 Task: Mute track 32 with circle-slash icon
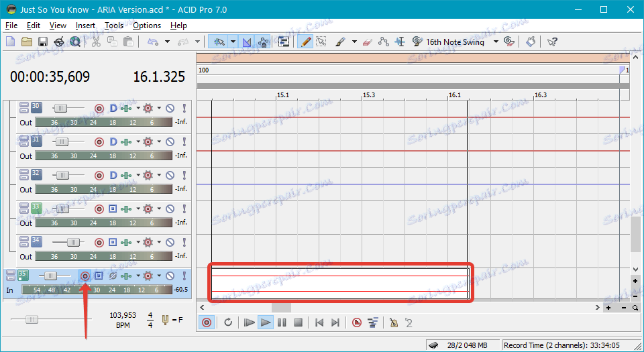click(170, 175)
